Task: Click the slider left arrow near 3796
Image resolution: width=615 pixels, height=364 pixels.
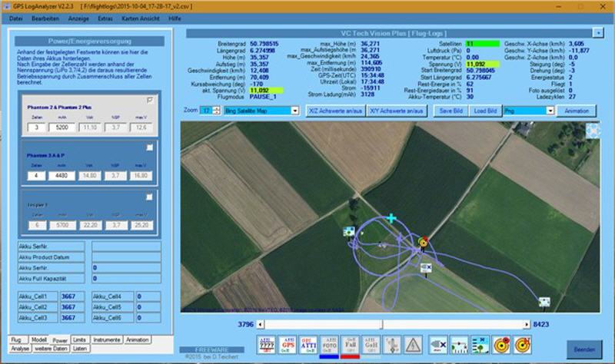Action: (260, 324)
